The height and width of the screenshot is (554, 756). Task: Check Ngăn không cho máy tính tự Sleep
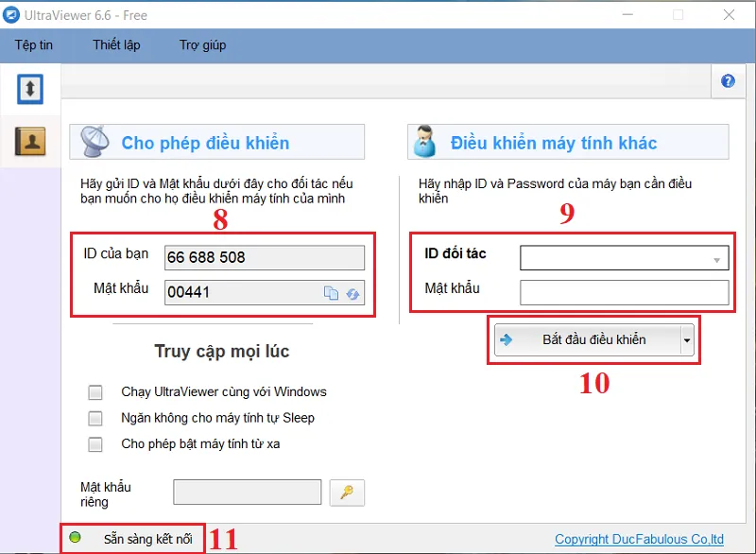94,418
